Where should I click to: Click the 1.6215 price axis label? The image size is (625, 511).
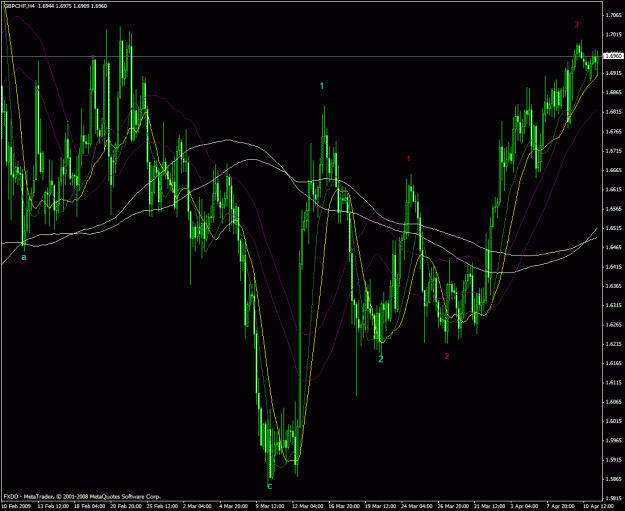pos(613,344)
